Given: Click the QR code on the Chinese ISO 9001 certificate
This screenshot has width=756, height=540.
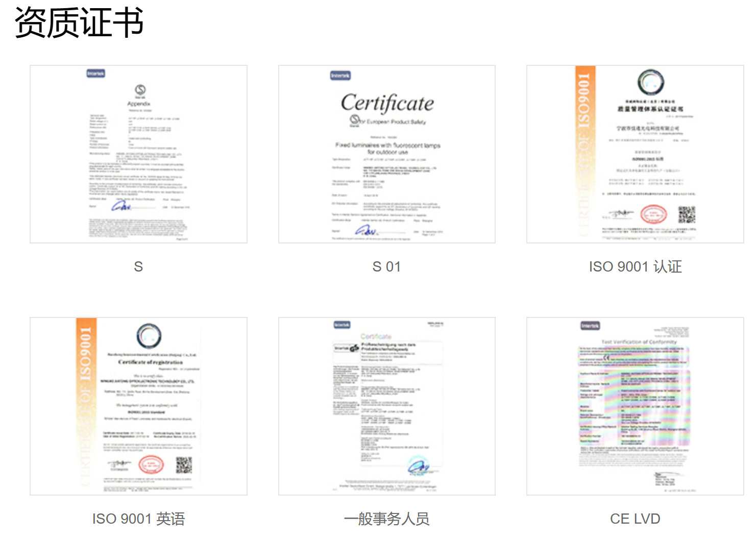Looking at the screenshot, I should point(687,215).
